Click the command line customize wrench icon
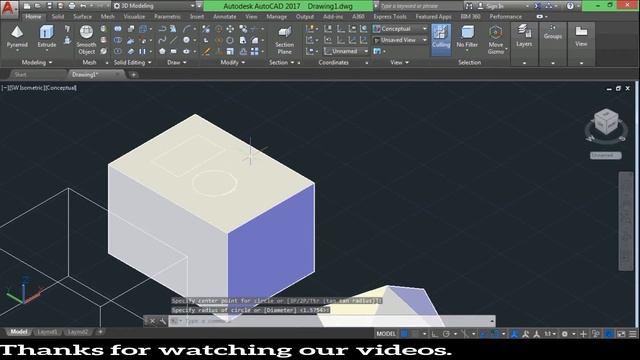 tap(163, 321)
